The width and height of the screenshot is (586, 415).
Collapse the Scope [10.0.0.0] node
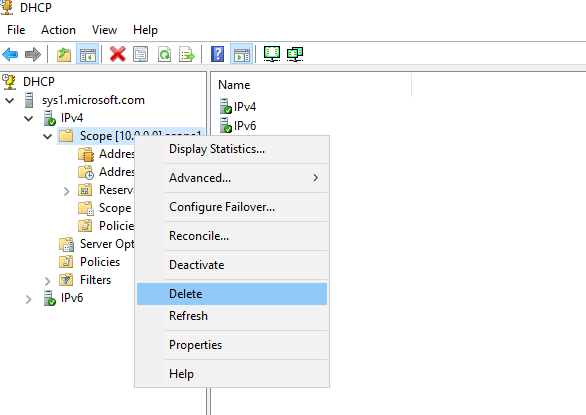tap(47, 136)
